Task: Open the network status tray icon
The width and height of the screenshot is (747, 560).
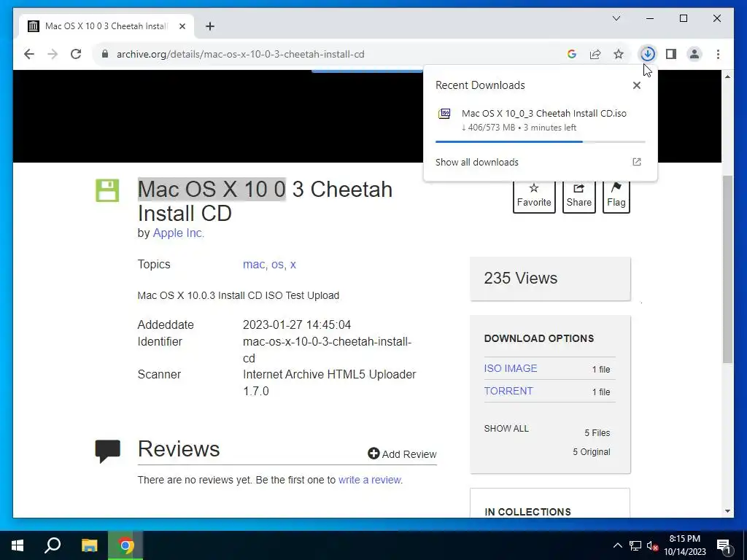Action: pyautogui.click(x=635, y=545)
